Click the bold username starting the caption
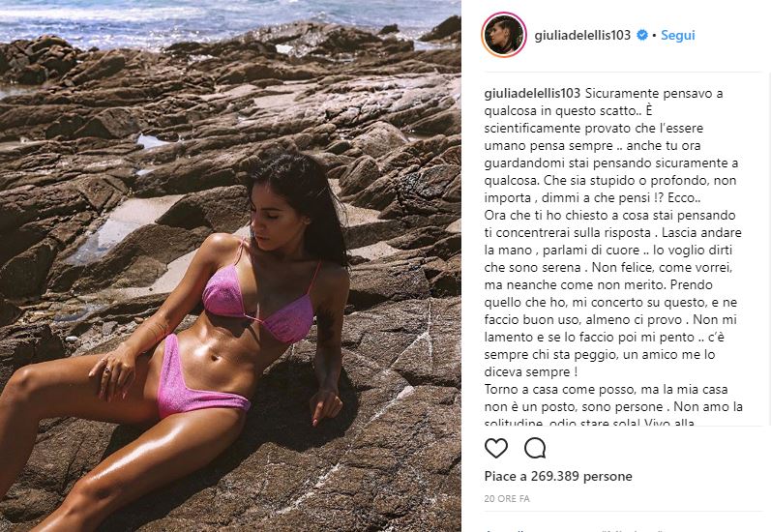The height and width of the screenshot is (532, 771). point(532,93)
